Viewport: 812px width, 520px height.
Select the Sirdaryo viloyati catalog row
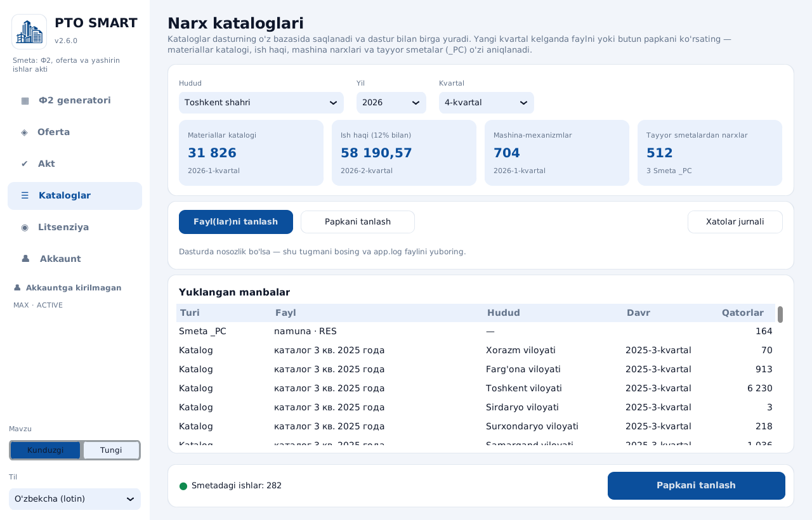coord(476,407)
